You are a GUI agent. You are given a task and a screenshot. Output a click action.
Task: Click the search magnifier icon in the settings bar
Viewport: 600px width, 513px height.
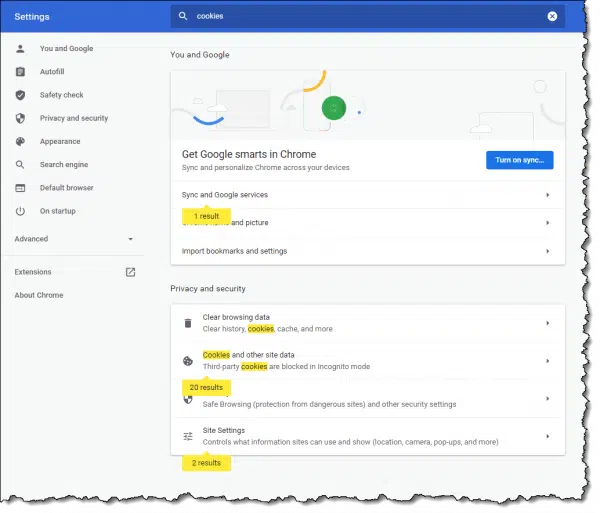click(183, 16)
